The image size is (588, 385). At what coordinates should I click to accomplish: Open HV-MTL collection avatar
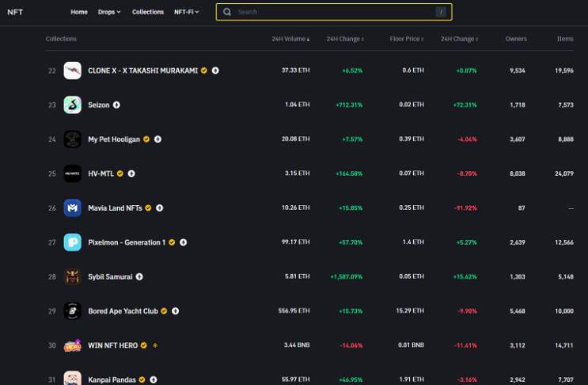pos(72,173)
